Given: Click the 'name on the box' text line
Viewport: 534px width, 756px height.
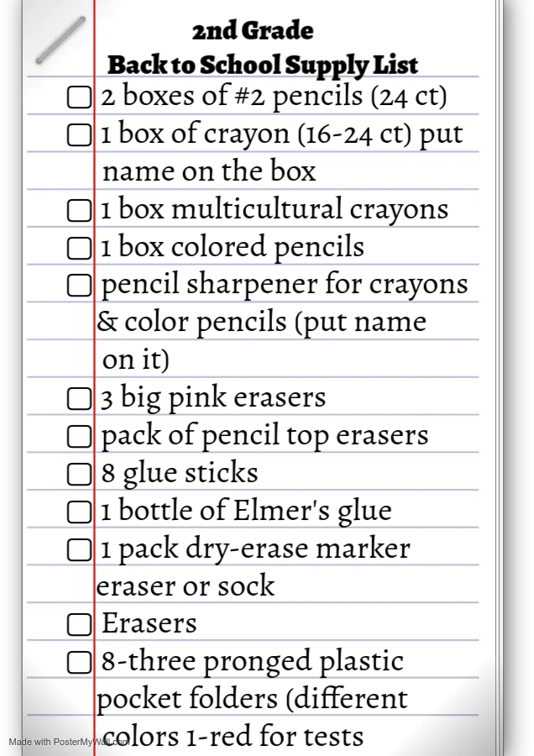Looking at the screenshot, I should tap(209, 171).
